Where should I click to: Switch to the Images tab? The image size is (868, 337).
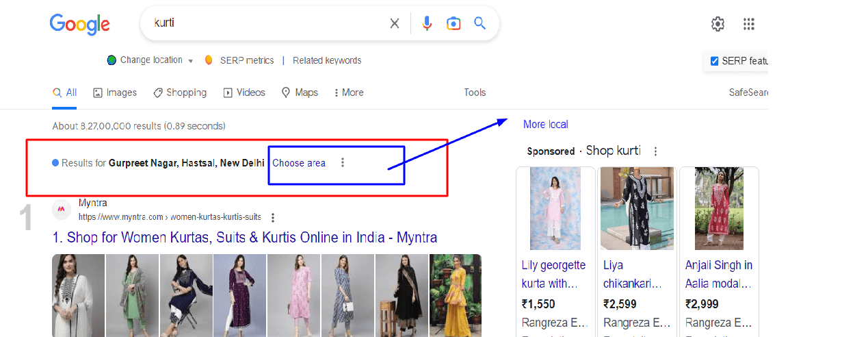[115, 92]
